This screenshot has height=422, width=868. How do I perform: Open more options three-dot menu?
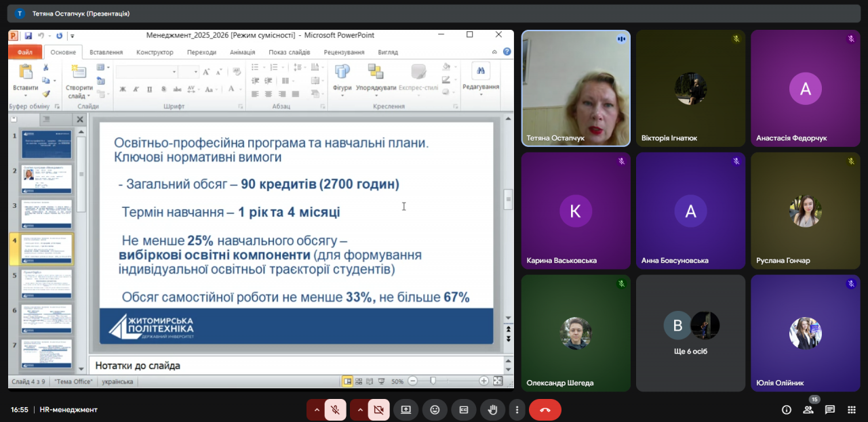coord(517,410)
